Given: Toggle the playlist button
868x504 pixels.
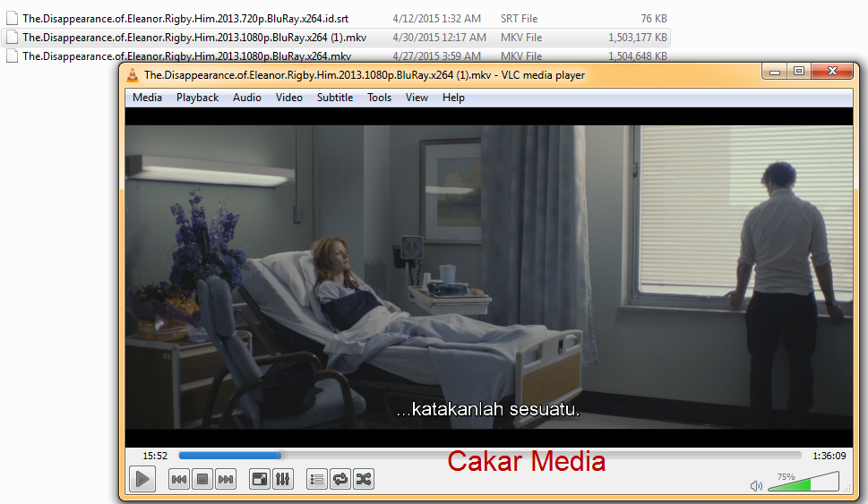Looking at the screenshot, I should 317,479.
